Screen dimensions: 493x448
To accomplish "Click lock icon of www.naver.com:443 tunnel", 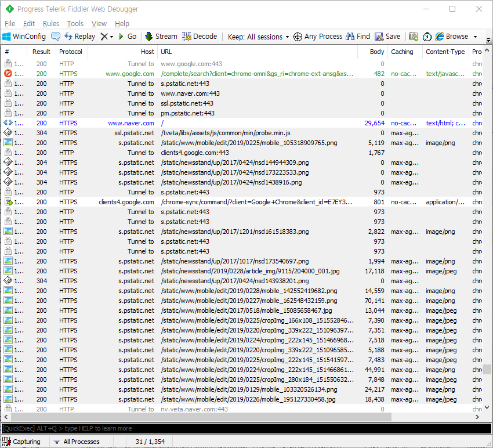I will 8,93.
